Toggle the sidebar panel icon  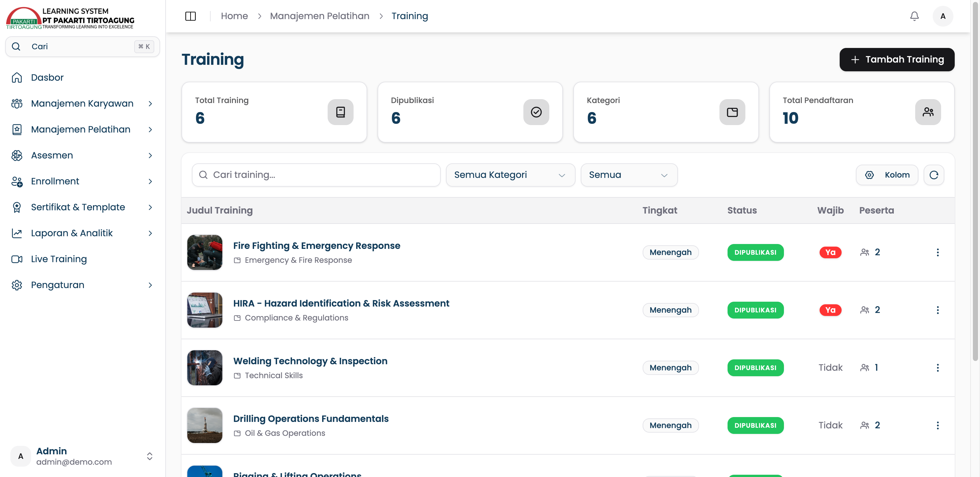click(190, 16)
